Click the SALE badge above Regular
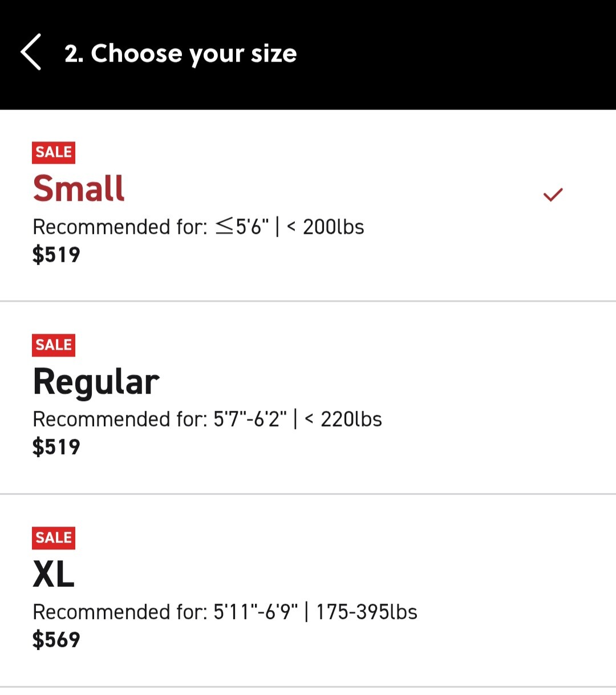Screen dimensions: 616x695 (54, 345)
